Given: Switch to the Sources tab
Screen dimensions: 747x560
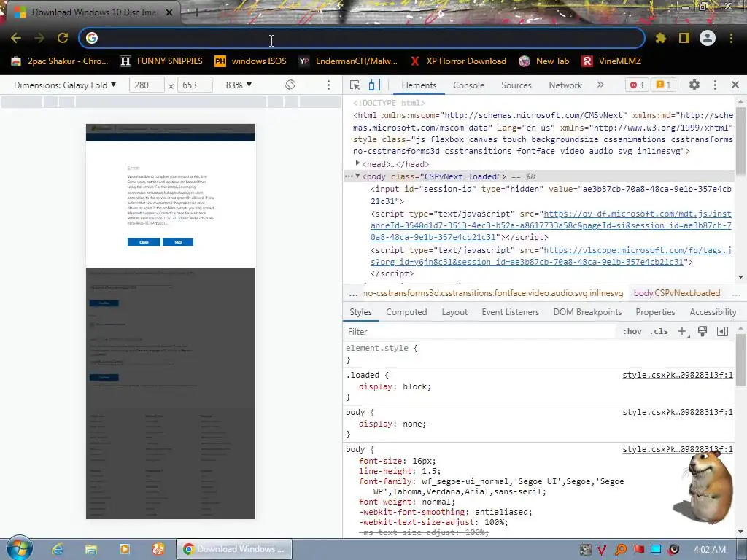Looking at the screenshot, I should [516, 85].
